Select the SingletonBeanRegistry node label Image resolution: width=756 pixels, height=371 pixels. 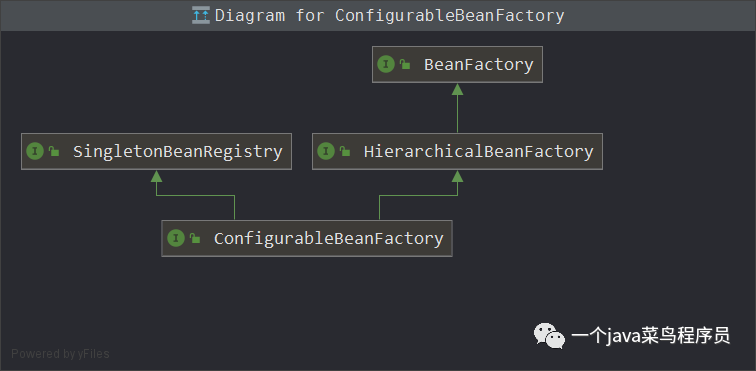coord(177,151)
